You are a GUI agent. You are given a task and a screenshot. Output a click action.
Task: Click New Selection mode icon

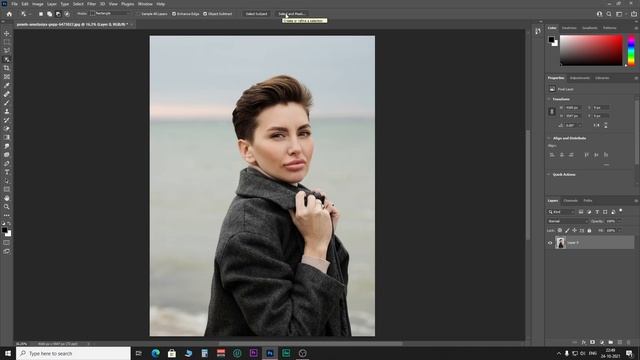[41, 14]
